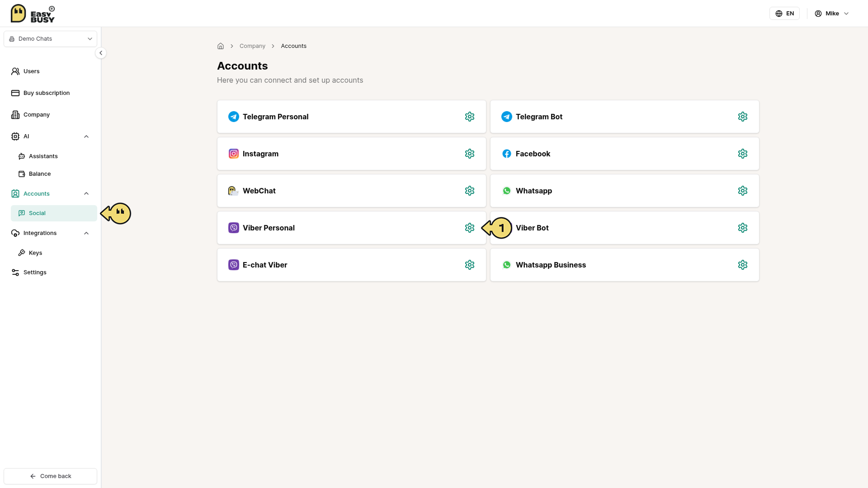868x488 pixels.
Task: Click the Whatsapp card title
Action: tap(534, 191)
